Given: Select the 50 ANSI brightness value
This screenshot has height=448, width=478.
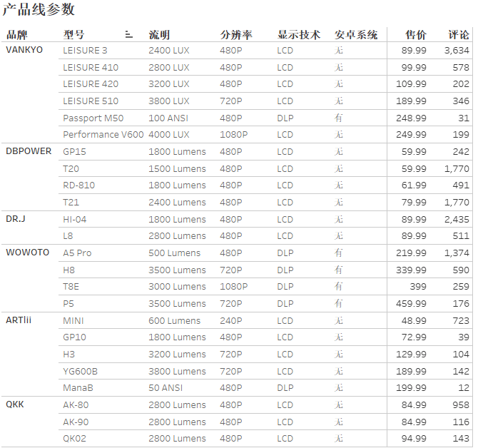Looking at the screenshot, I should click(166, 387).
